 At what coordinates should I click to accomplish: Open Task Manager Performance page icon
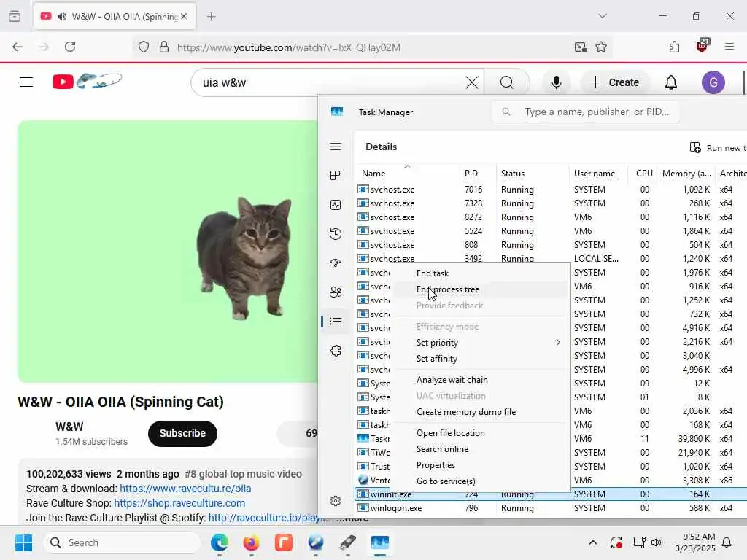(x=336, y=205)
